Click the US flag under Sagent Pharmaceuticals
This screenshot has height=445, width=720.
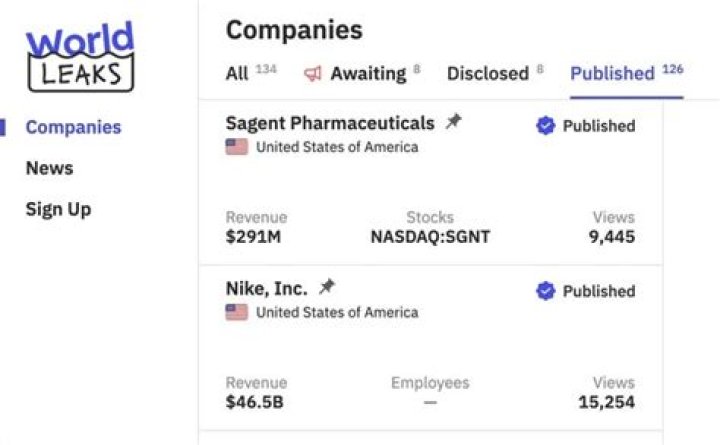236,147
